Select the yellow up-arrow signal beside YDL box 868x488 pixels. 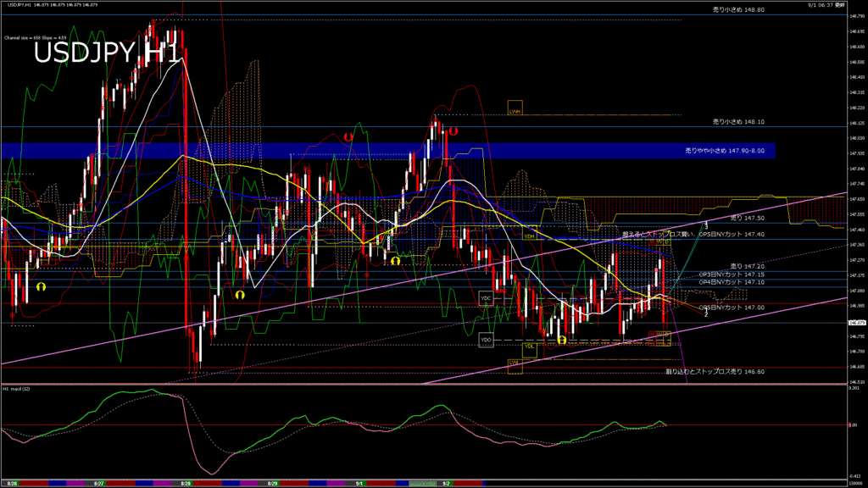[x=562, y=340]
